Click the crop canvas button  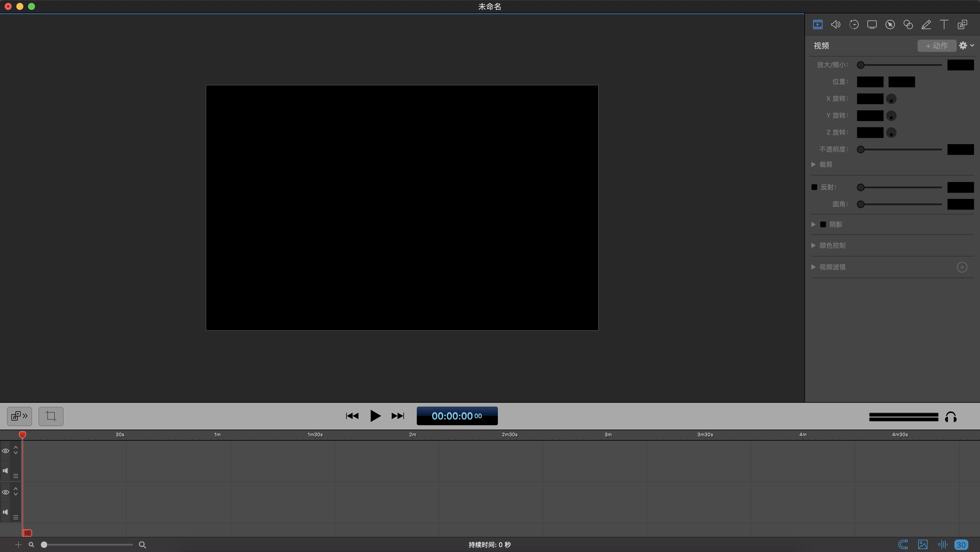pyautogui.click(x=50, y=416)
